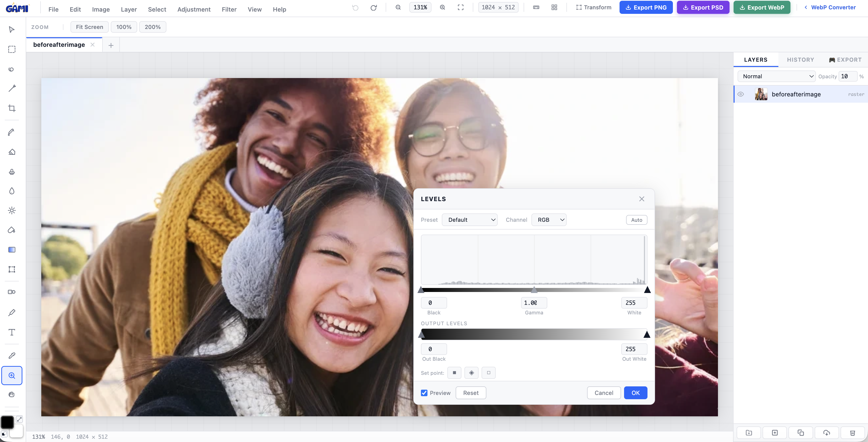
Task: Select the Hand pan tool
Action: point(12,394)
